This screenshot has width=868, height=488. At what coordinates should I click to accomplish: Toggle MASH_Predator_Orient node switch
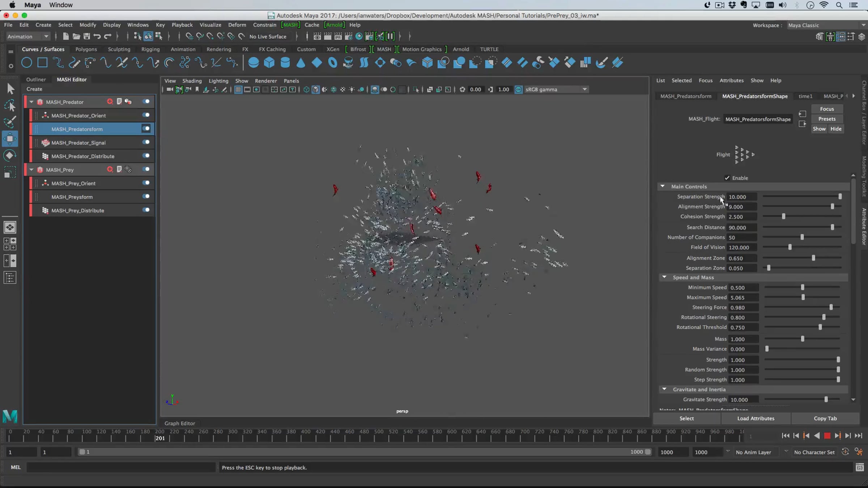(x=146, y=115)
